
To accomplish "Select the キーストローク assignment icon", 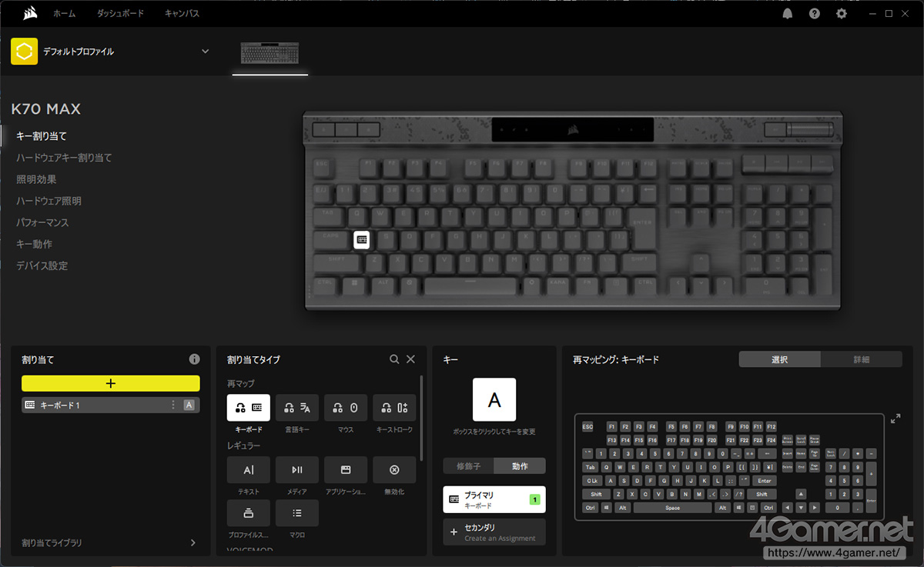I will 394,408.
